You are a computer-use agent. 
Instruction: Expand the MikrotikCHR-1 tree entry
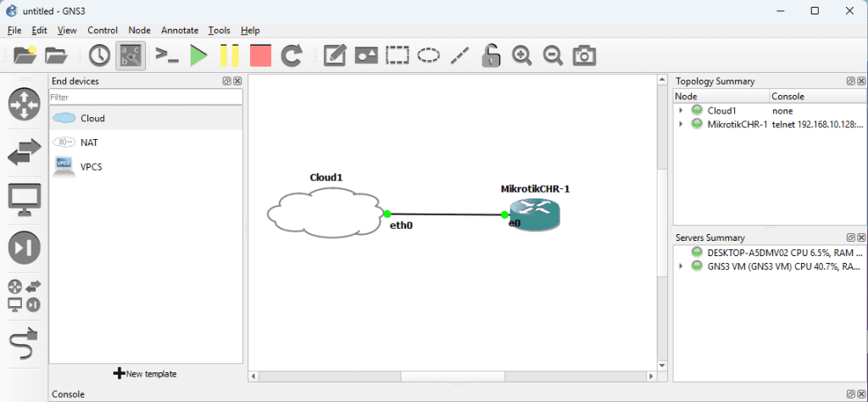[x=681, y=125]
